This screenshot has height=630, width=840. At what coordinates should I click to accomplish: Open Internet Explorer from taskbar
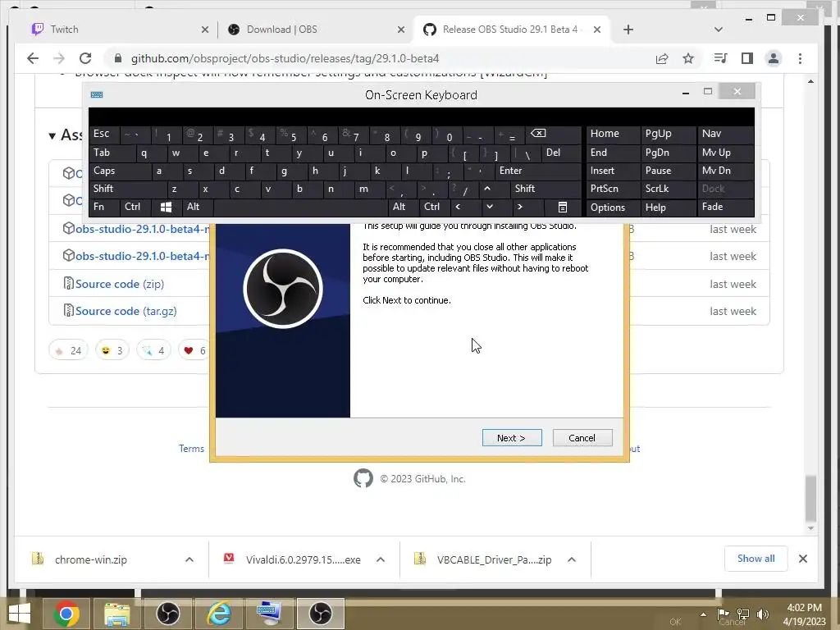point(219,614)
